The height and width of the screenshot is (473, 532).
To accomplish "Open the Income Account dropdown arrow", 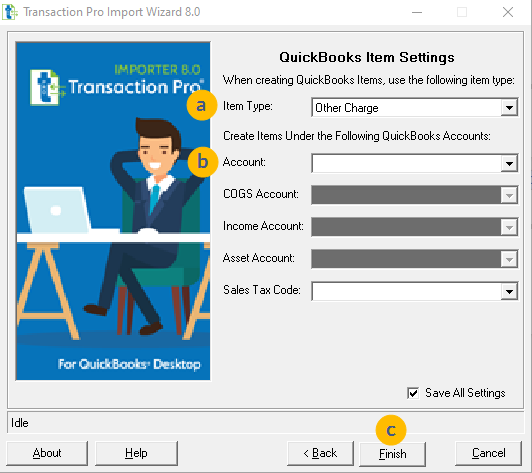I will click(x=509, y=227).
